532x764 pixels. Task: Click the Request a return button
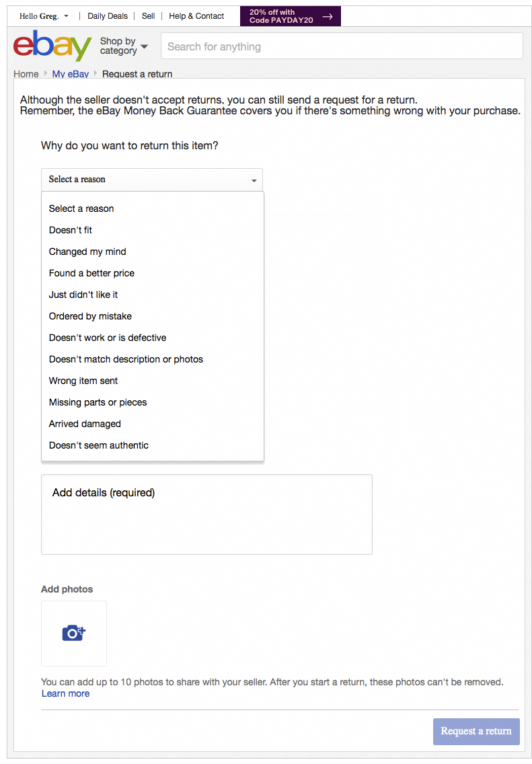[x=476, y=731]
